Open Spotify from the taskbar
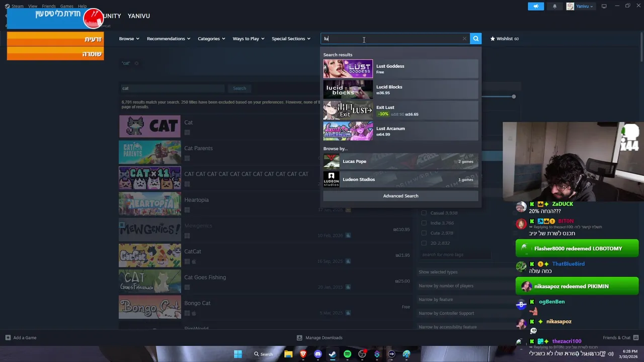This screenshot has height=362, width=644. click(347, 354)
